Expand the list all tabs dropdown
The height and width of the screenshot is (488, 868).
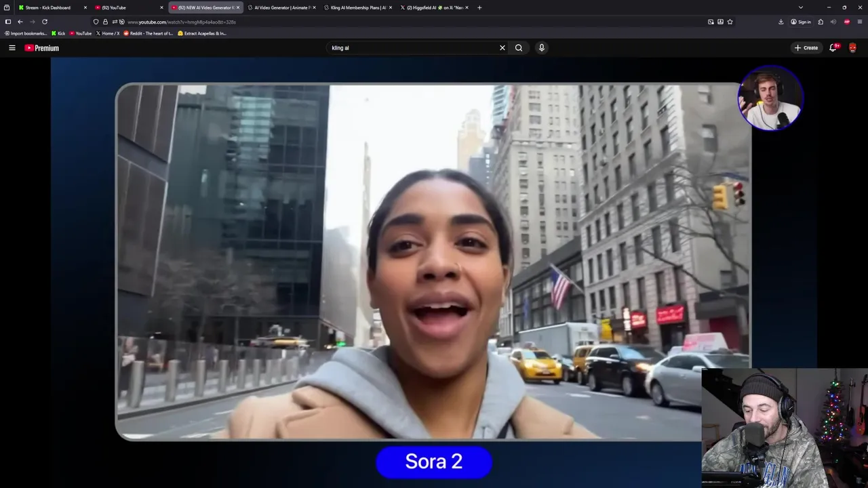pyautogui.click(x=801, y=7)
